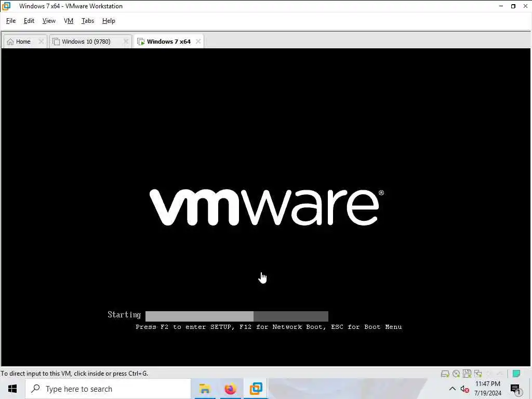Click the floppy drive status icon
Viewport: 532px width, 399px height.
(467, 374)
